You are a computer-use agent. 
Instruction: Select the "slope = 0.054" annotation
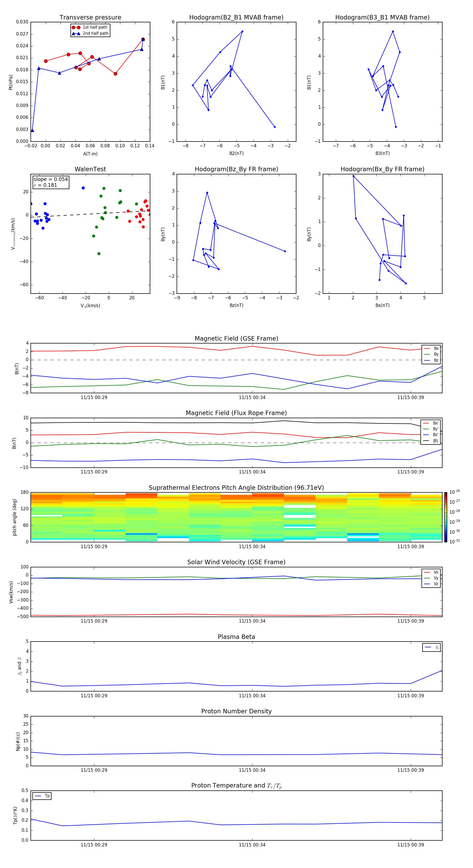50,179
